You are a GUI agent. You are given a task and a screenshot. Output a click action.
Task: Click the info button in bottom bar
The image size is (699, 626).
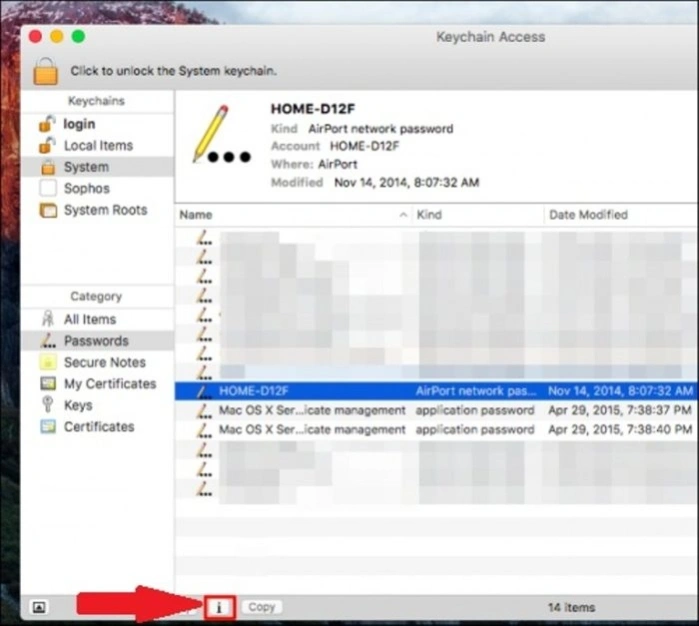(219, 607)
